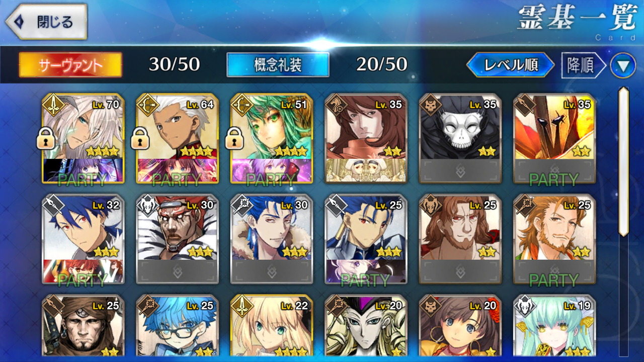This screenshot has width=644, height=362.
Task: Click the 閉じる close button
Action: tap(46, 22)
